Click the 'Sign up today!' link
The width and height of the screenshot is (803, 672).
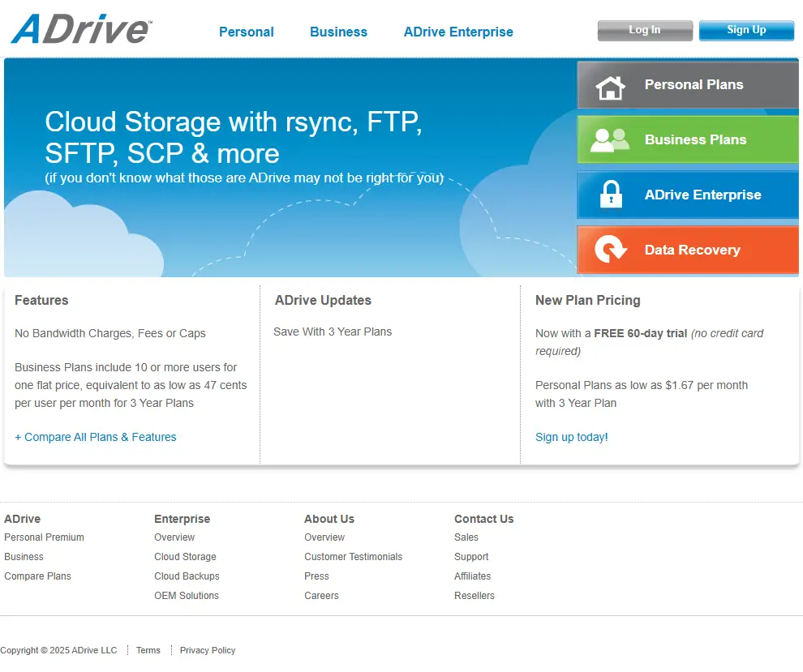572,437
